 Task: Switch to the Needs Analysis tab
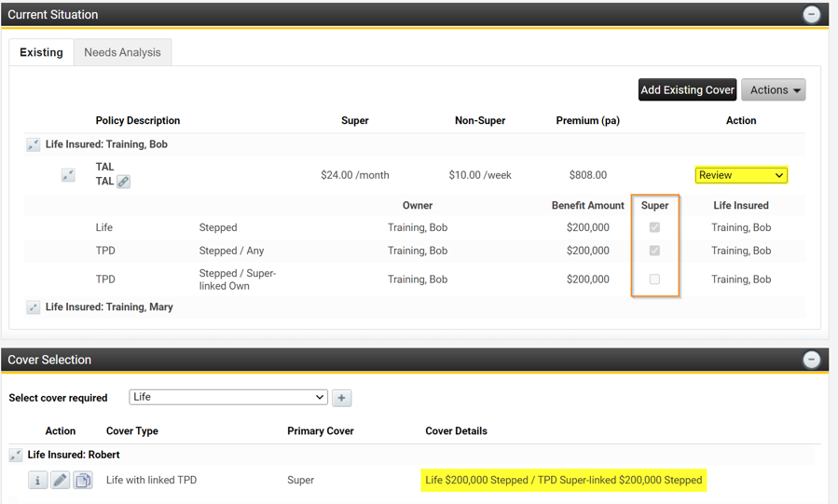[x=122, y=53]
